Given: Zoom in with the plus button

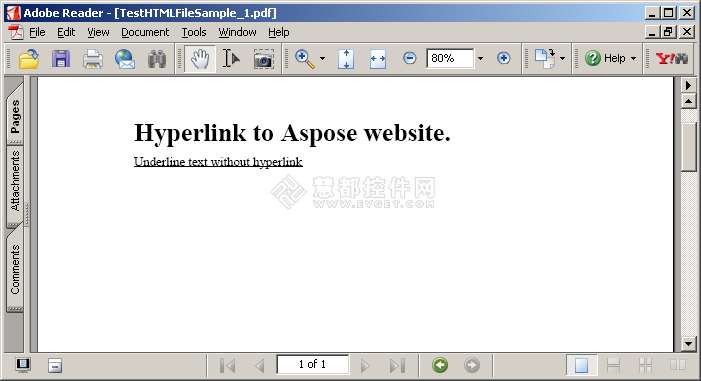Looking at the screenshot, I should [503, 58].
